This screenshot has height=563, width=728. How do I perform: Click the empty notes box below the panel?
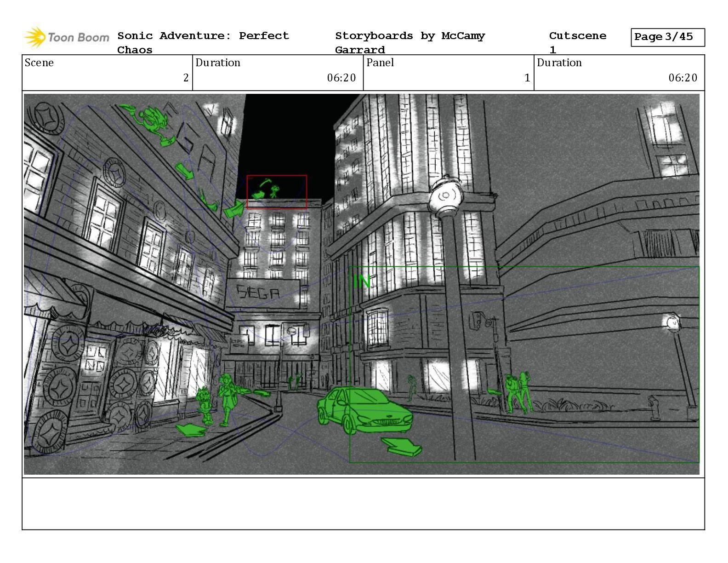coord(363,504)
